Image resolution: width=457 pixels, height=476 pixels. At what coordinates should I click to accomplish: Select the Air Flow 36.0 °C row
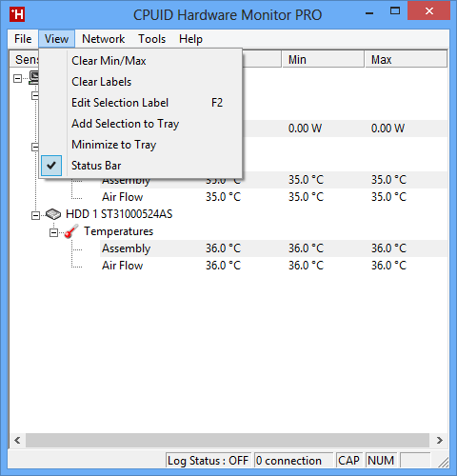point(228,266)
